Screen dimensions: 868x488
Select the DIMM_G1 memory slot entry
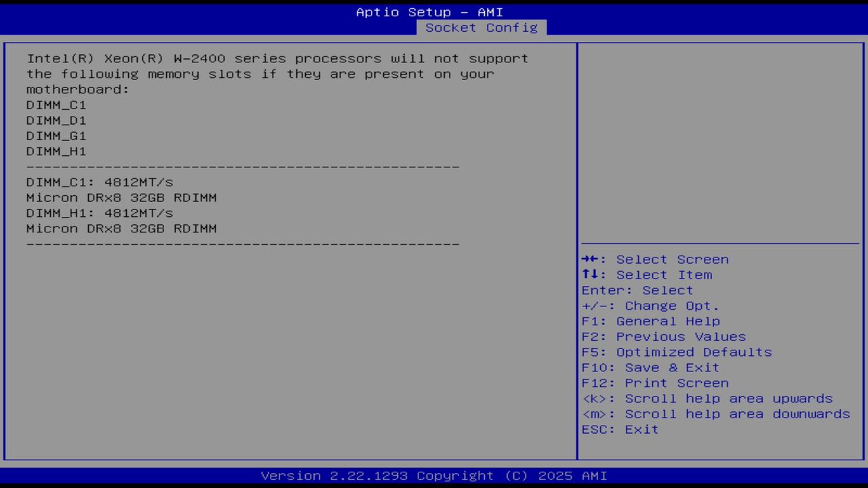56,136
